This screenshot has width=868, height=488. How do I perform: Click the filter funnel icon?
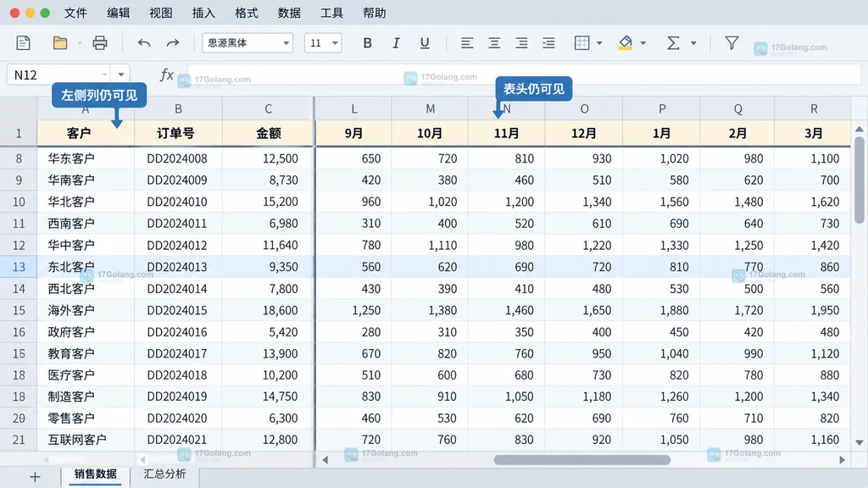pos(732,42)
